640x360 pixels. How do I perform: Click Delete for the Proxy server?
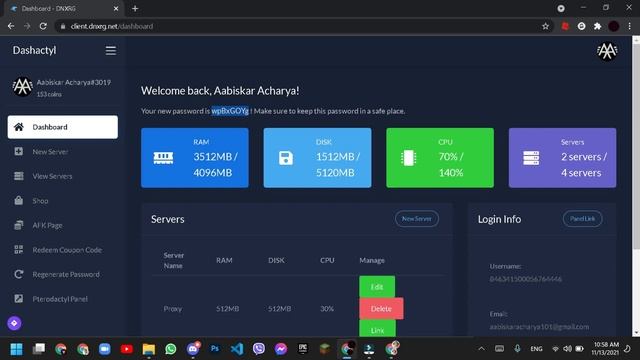(381, 309)
